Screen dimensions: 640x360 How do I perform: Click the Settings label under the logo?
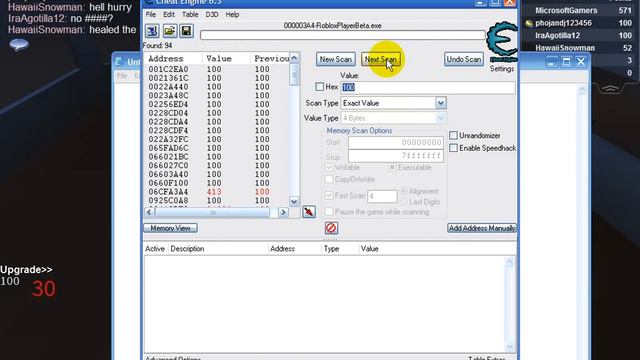coord(502,69)
